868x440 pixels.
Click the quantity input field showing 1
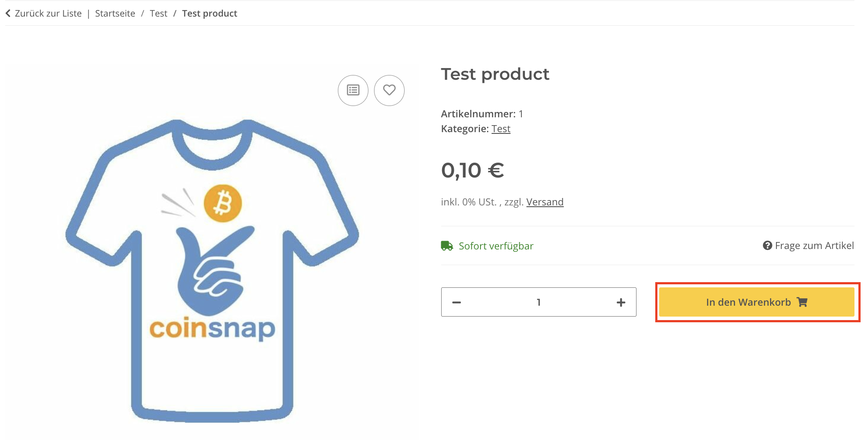538,302
